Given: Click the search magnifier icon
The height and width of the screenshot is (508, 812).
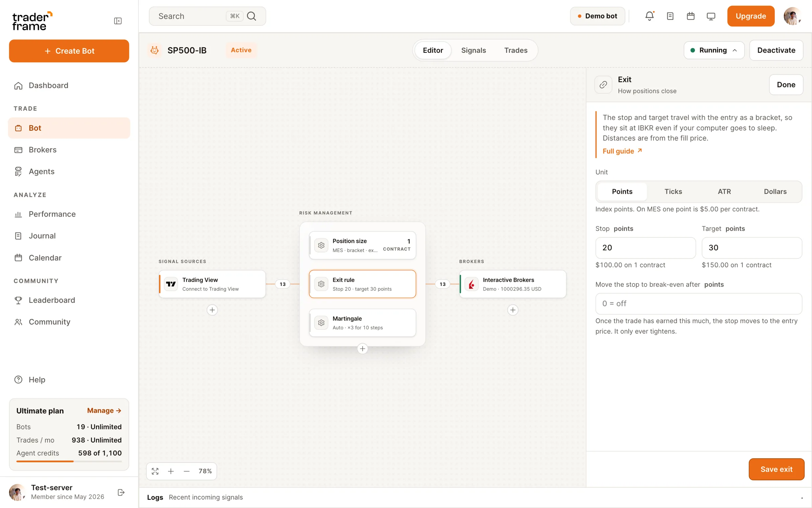Looking at the screenshot, I should pyautogui.click(x=251, y=16).
